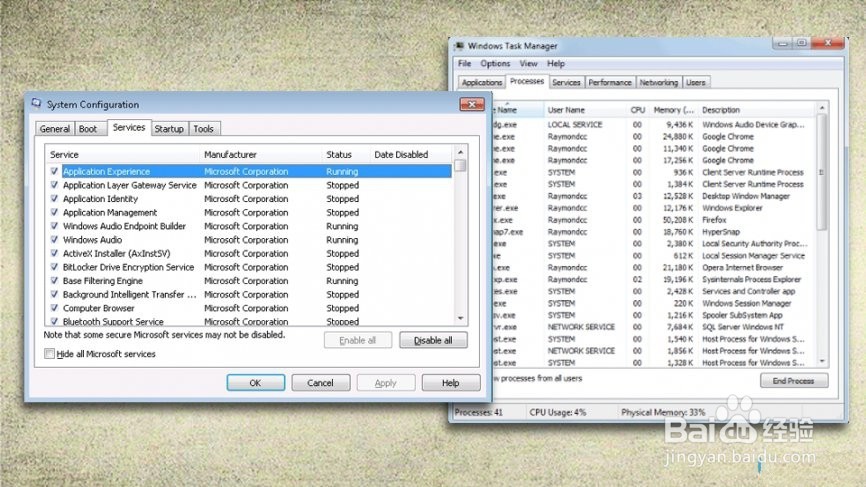Screen dimensions: 866x487
Task: Click End Process in Task Manager
Action: (793, 380)
